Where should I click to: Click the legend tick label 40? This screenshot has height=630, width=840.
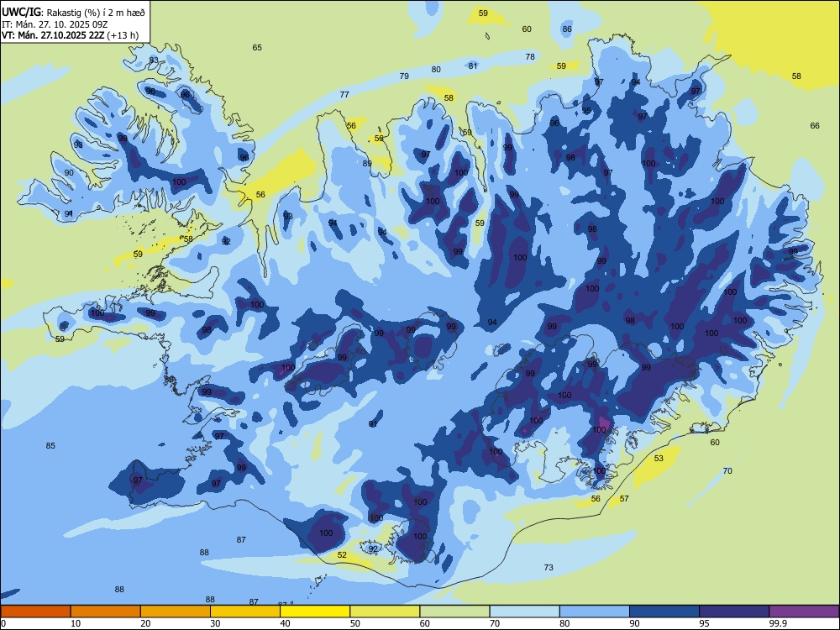pos(286,623)
